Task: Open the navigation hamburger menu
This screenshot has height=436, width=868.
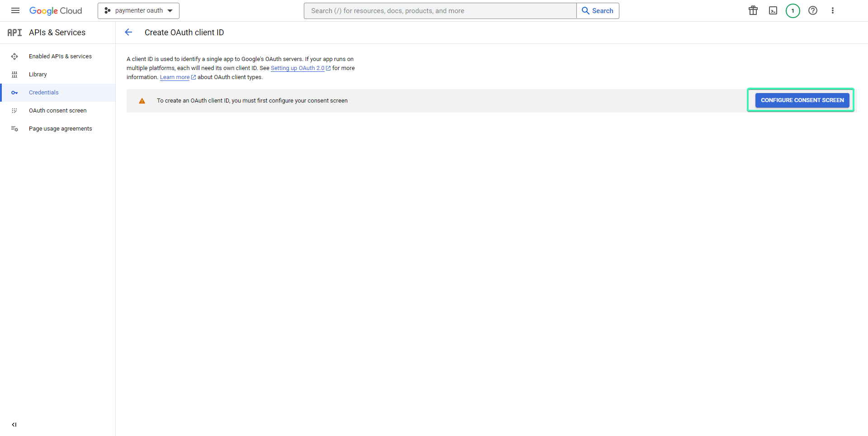Action: click(15, 10)
